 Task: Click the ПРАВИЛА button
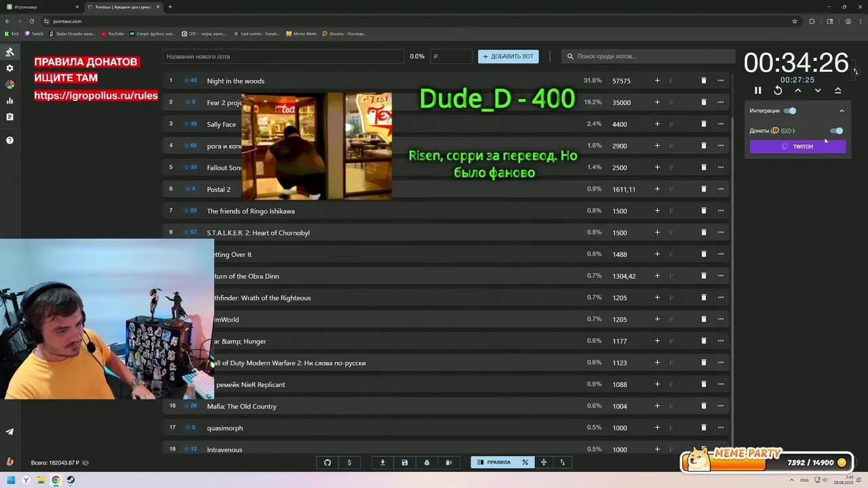click(x=494, y=462)
